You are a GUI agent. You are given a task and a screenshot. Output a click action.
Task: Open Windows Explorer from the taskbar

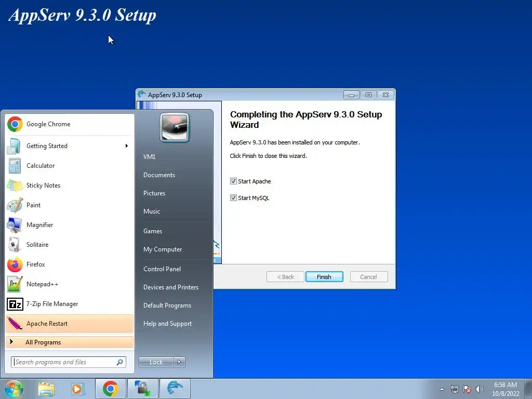(x=46, y=389)
